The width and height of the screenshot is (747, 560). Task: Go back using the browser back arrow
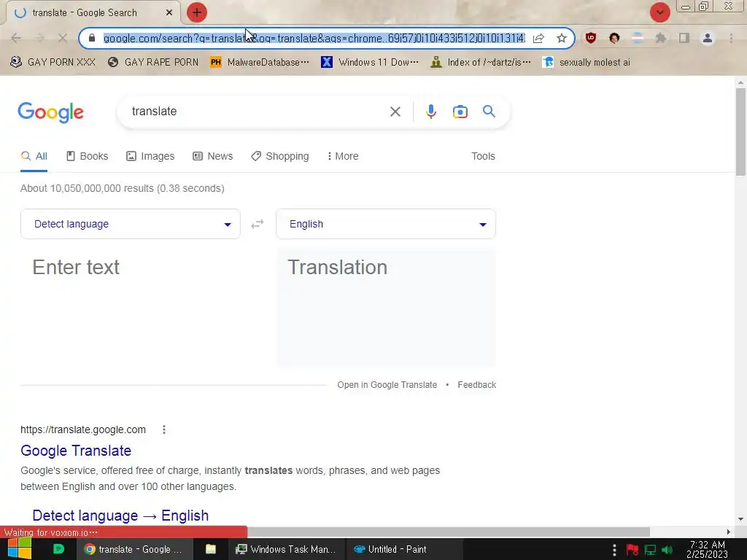coord(16,38)
